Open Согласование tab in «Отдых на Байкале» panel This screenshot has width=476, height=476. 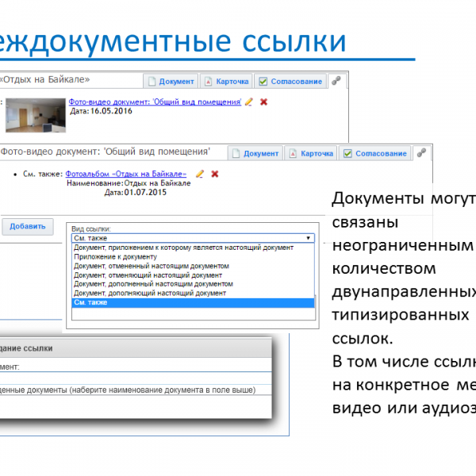click(290, 82)
